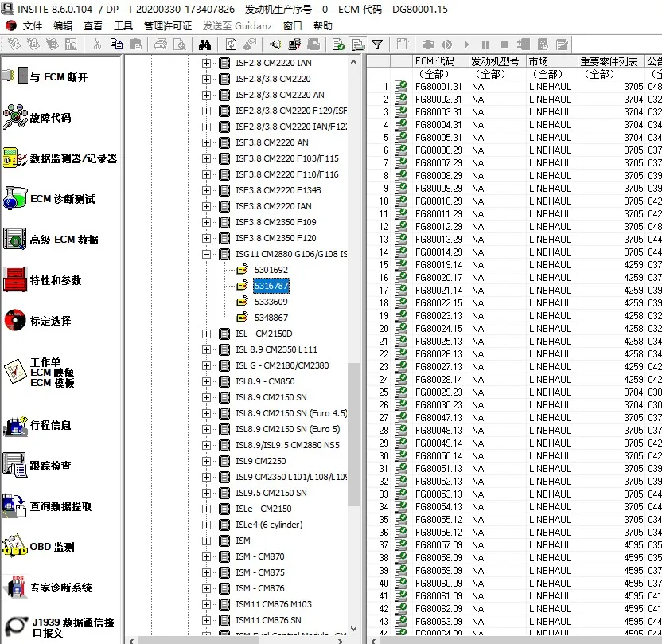Click 与 ECM 断开 disconnect button
Image resolution: width=662 pixels, height=644 pixels.
[x=58, y=77]
